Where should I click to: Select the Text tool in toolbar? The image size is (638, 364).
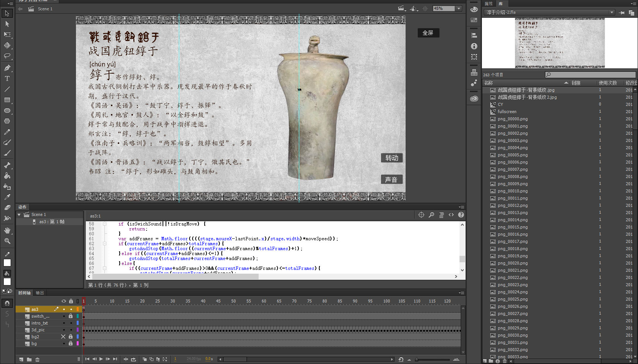pos(7,79)
